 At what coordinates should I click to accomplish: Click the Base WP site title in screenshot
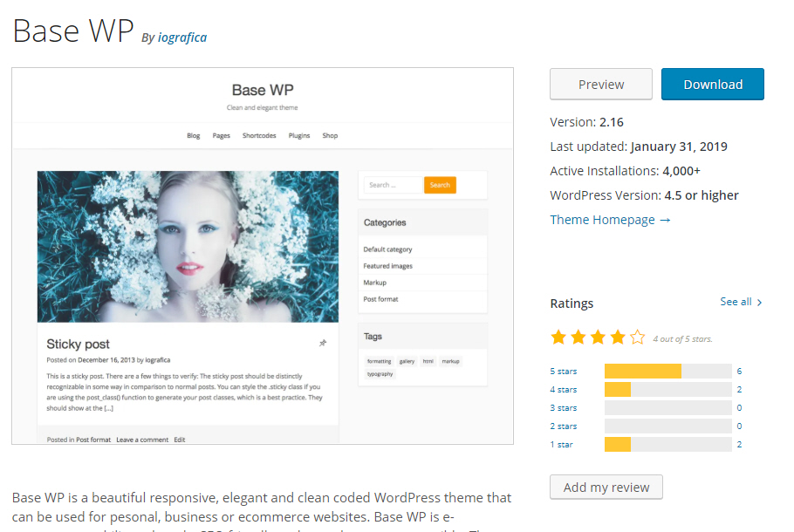(x=263, y=90)
